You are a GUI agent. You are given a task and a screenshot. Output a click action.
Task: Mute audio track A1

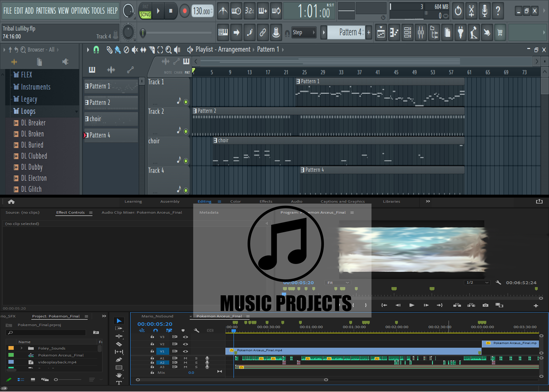[185, 358]
